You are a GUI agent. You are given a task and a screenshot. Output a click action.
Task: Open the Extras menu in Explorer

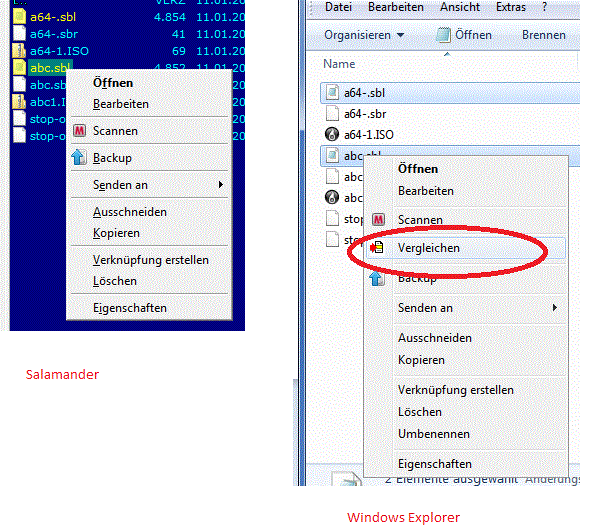[511, 7]
